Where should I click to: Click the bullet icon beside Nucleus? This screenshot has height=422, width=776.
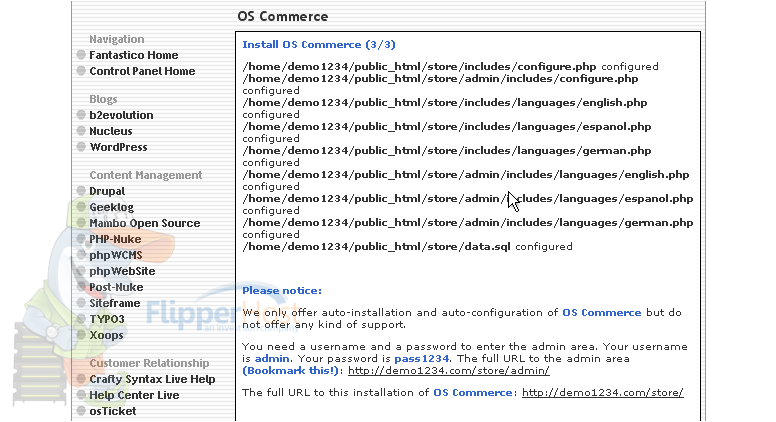pos(81,131)
